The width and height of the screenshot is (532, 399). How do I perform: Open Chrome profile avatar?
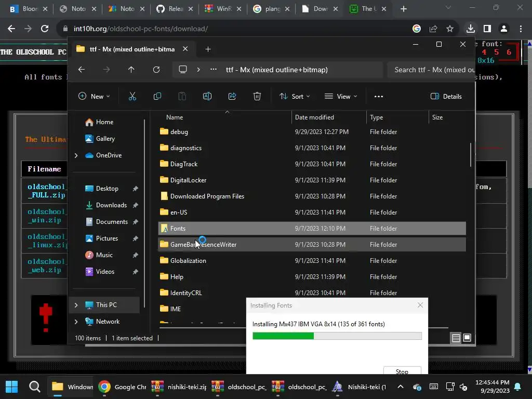(x=504, y=29)
